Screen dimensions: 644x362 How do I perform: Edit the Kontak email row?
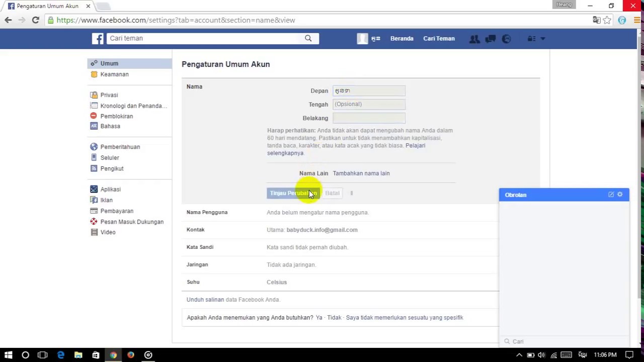(x=340, y=230)
